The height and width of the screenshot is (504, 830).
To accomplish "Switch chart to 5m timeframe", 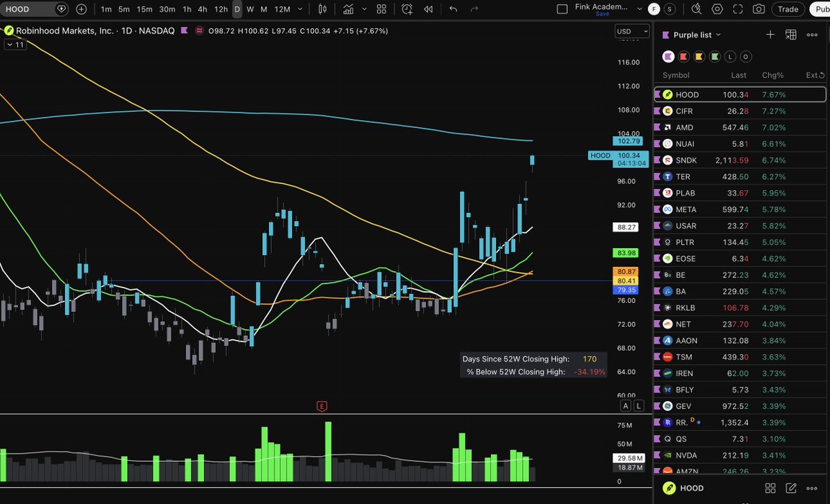I will (124, 9).
